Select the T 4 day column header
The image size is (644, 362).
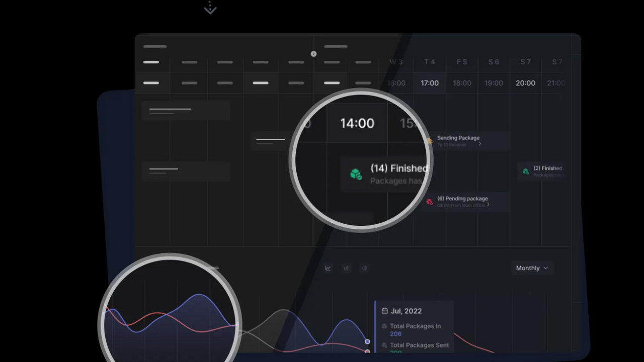tap(430, 62)
